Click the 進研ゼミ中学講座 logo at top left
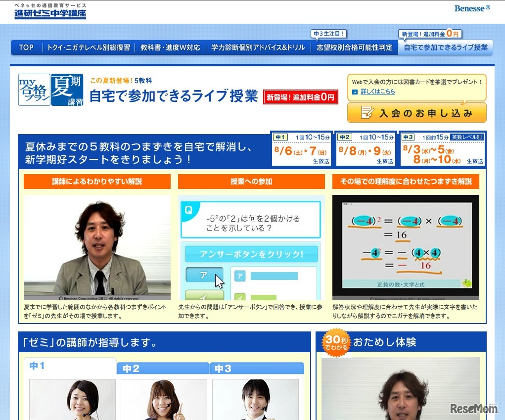Viewport: 505px width, 420px height. pyautogui.click(x=49, y=13)
